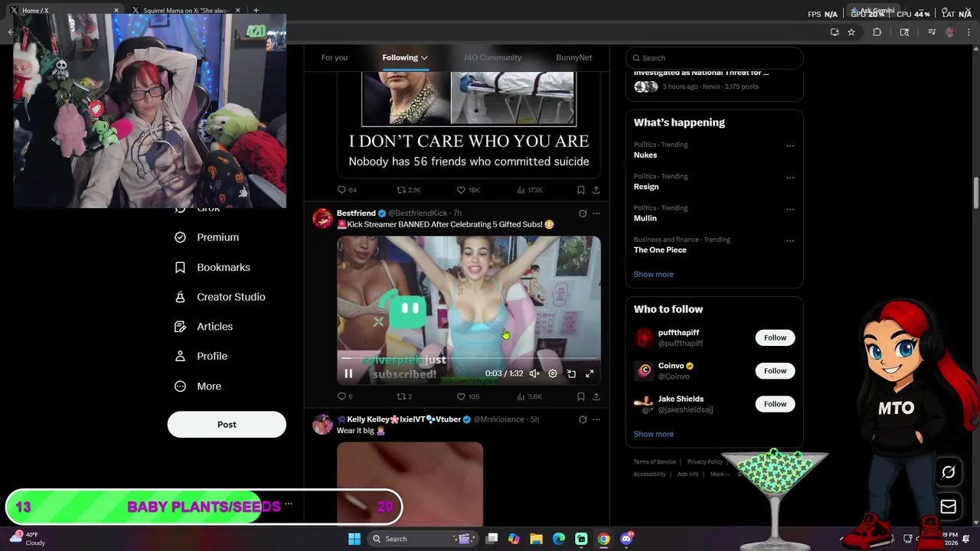980x551 pixels.
Task: Like the Bestfriend post with 105 likes
Action: click(x=467, y=396)
